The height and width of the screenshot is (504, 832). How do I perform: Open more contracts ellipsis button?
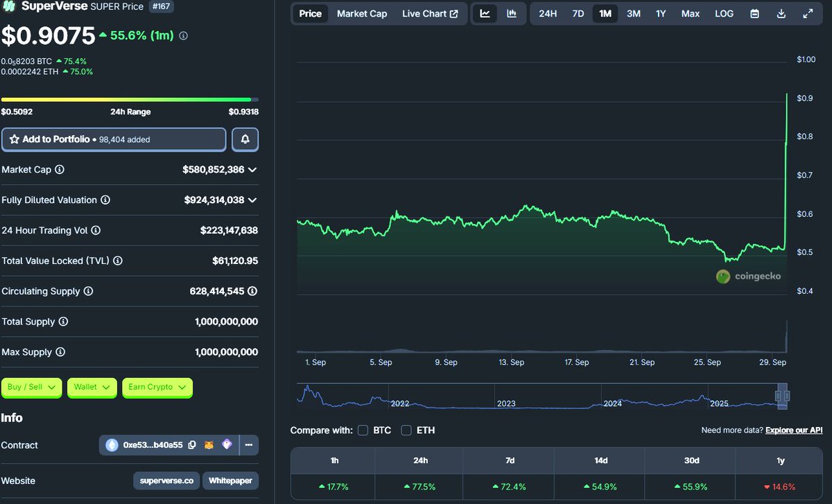pos(249,445)
